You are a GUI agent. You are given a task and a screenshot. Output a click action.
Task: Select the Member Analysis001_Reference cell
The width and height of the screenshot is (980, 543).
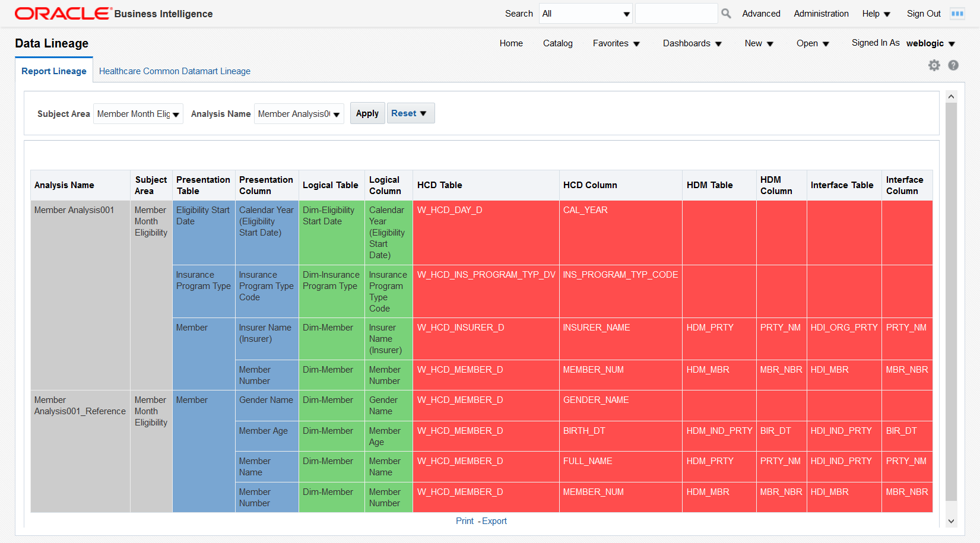pos(80,451)
